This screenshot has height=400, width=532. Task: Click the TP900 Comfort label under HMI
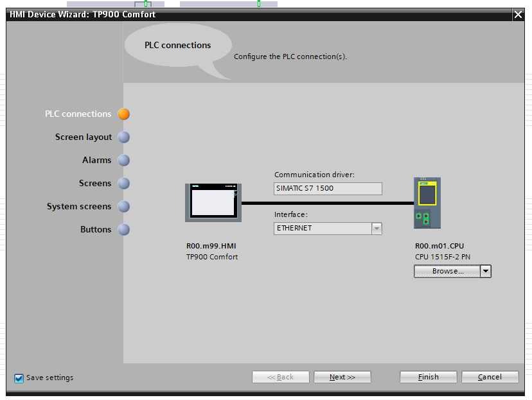click(212, 257)
